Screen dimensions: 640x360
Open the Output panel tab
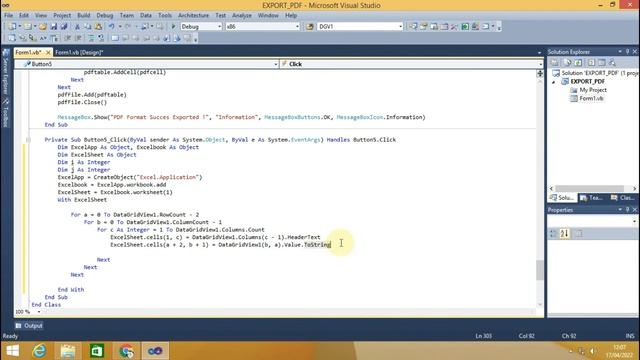[29, 326]
